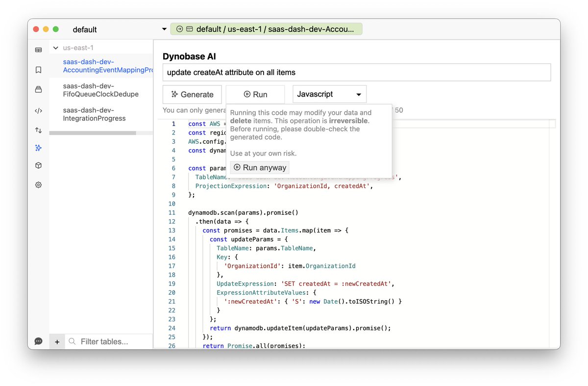Click line number 19 in the editor gutter
Viewport: 588px width, 386px height.
[x=172, y=283]
